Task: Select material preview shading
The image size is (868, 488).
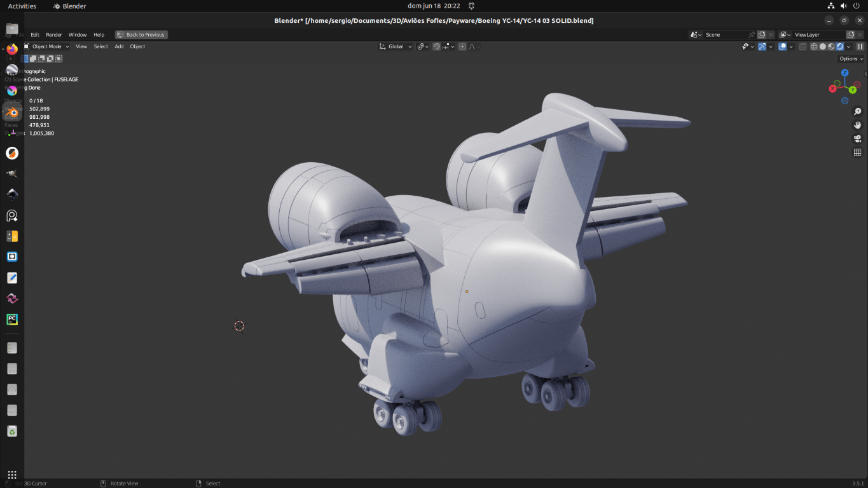Action: tap(831, 46)
